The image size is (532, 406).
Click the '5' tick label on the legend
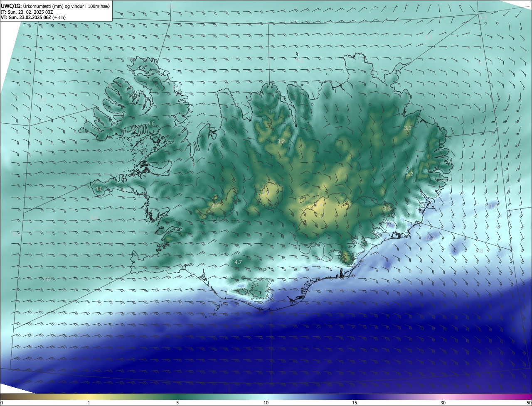coord(177,403)
